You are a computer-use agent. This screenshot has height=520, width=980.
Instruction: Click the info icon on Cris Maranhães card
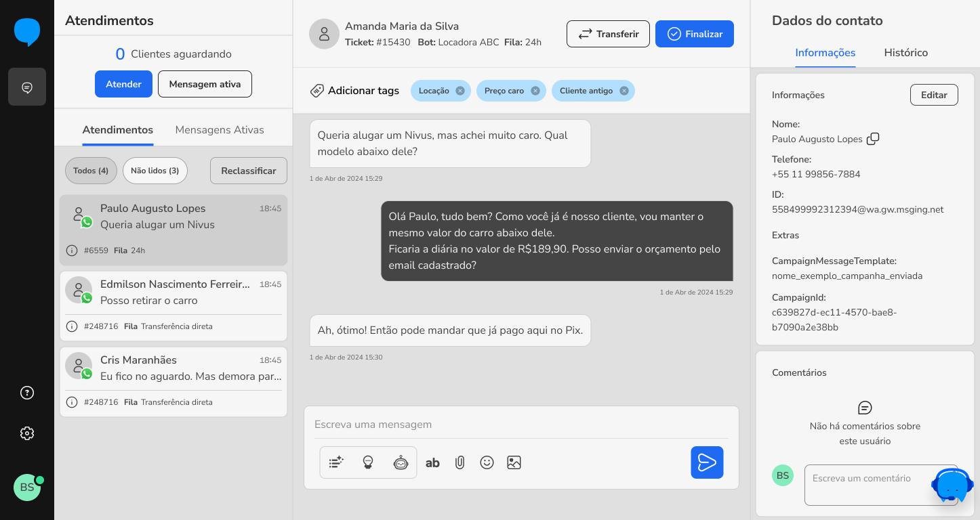(72, 402)
